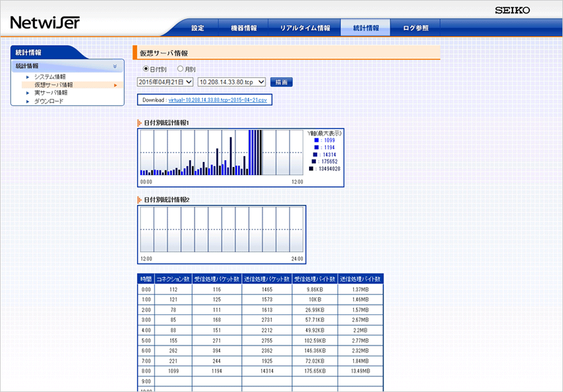
Task: Select the 日付別 radio button
Action: point(146,69)
